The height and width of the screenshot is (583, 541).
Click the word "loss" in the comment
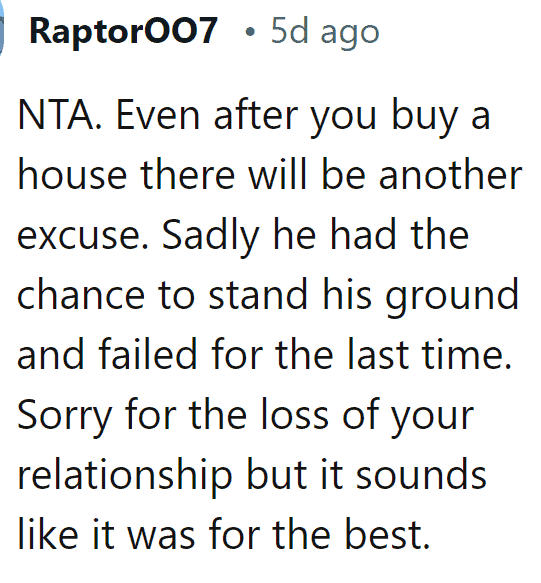[294, 414]
